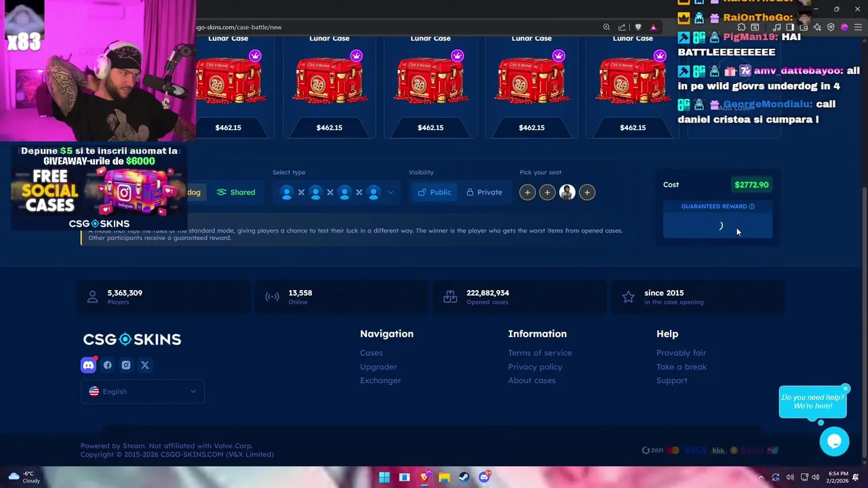
Task: Open the Brave VPN shield icon
Action: coord(831,27)
